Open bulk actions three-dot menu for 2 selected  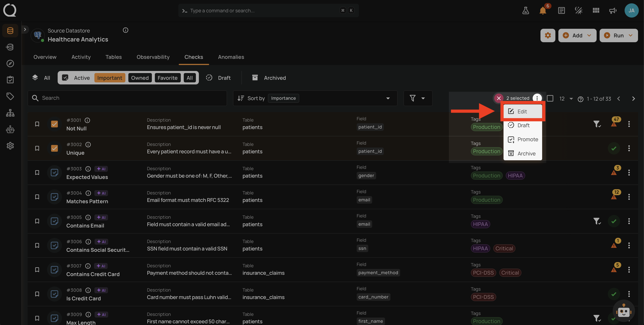[x=537, y=98]
